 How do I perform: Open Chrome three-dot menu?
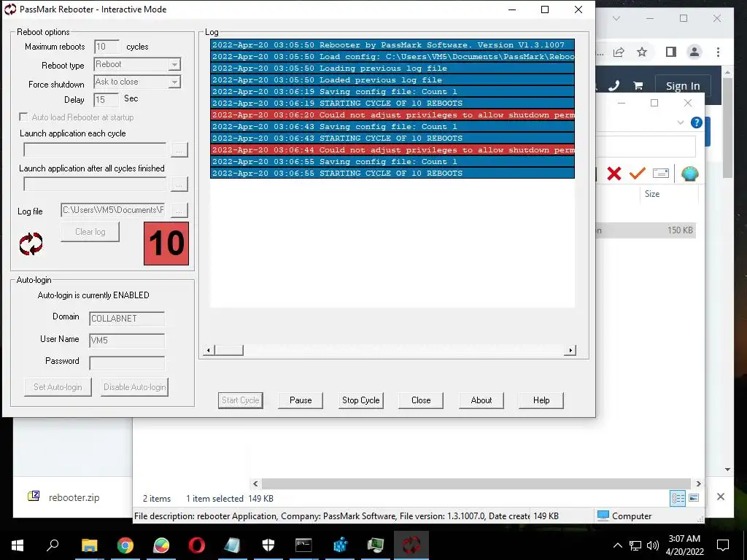pyautogui.click(x=718, y=52)
